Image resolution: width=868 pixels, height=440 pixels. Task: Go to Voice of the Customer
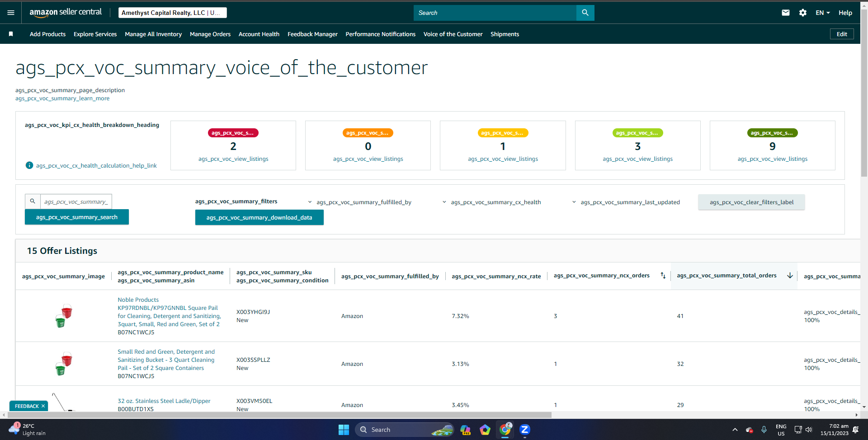(453, 34)
